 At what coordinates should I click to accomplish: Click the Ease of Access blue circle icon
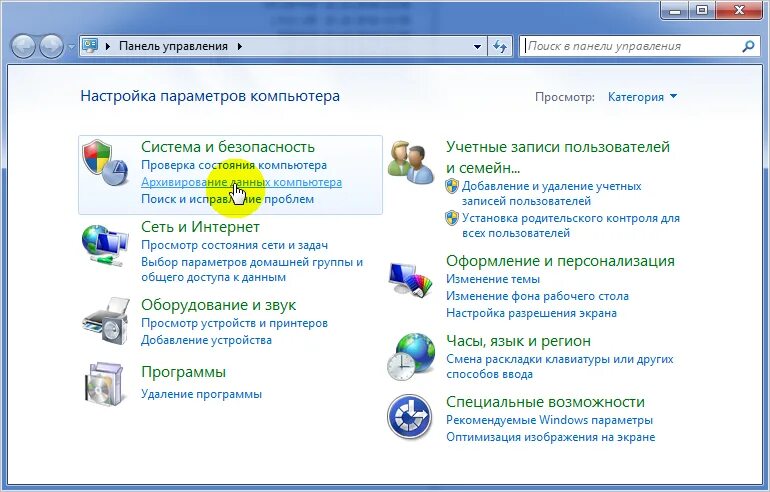pos(409,417)
